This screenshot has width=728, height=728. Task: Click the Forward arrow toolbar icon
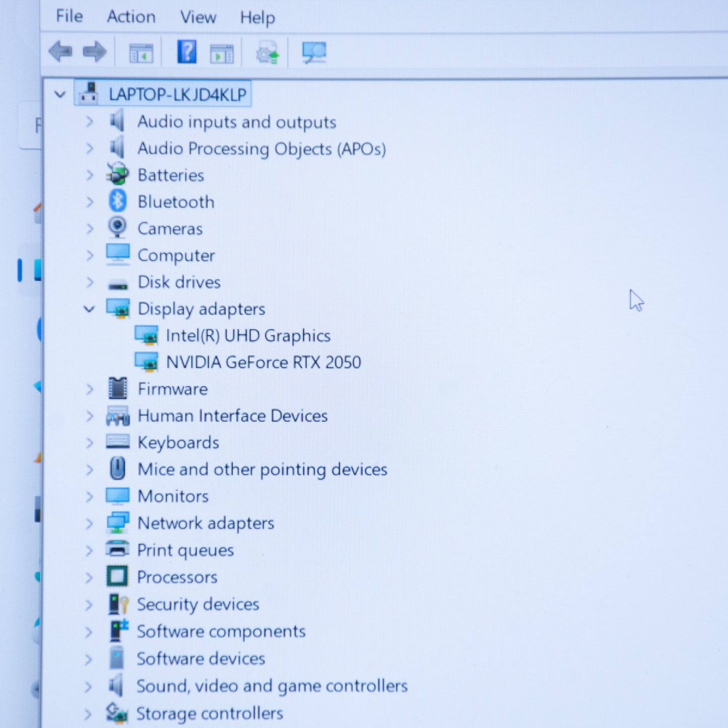click(x=95, y=52)
